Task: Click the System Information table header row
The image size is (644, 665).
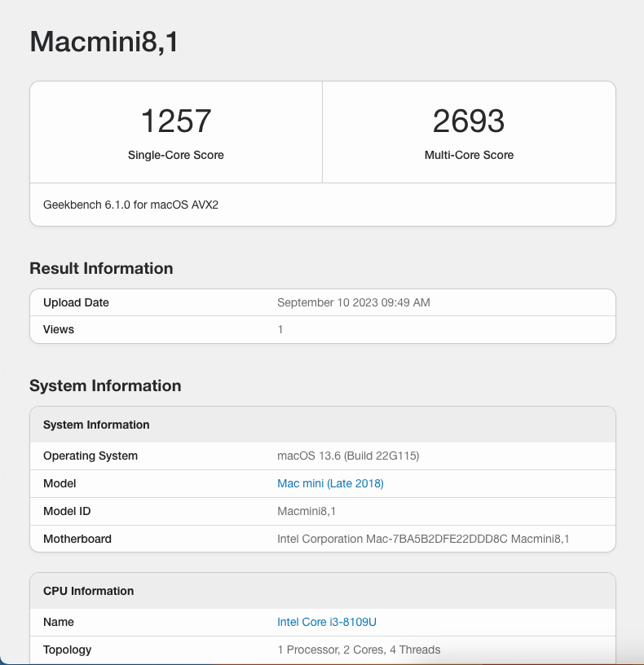Action: pyautogui.click(x=323, y=425)
